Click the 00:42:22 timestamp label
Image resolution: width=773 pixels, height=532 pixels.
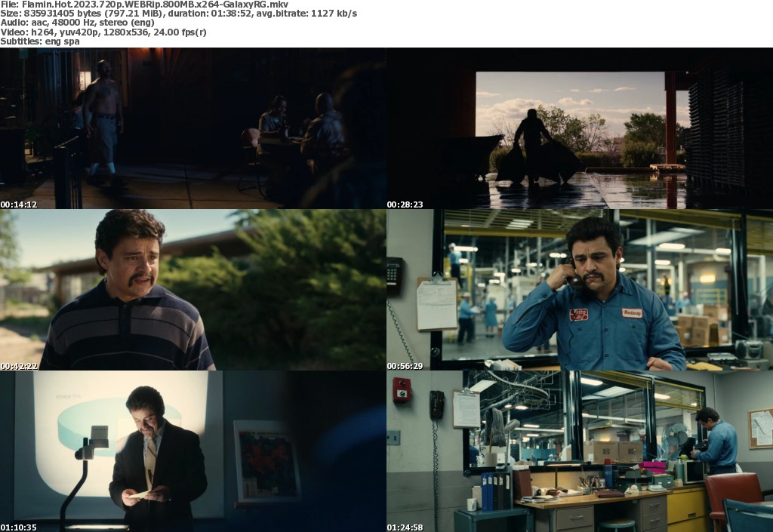19,366
